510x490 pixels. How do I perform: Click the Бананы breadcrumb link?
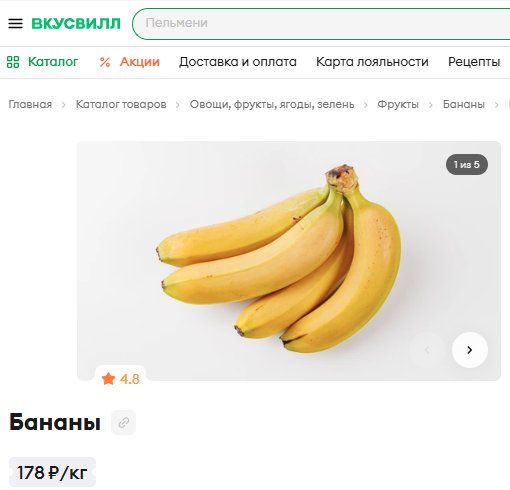tap(464, 104)
